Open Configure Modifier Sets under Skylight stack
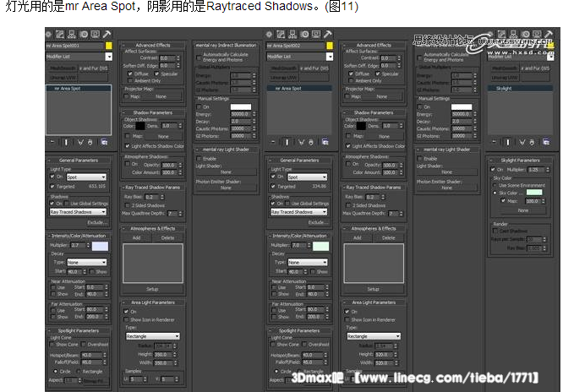Screen dimensions: 563x392 click(546, 142)
